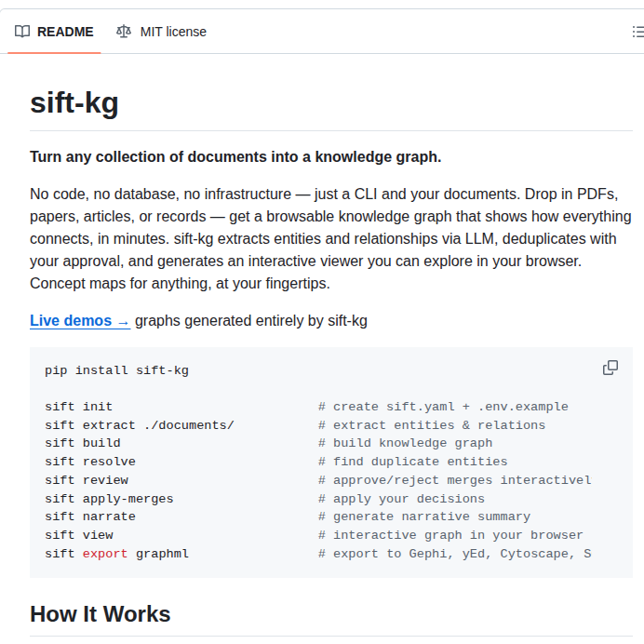Image resolution: width=644 pixels, height=644 pixels.
Task: Click the 'sift resolve' command
Action: pyautogui.click(x=90, y=462)
